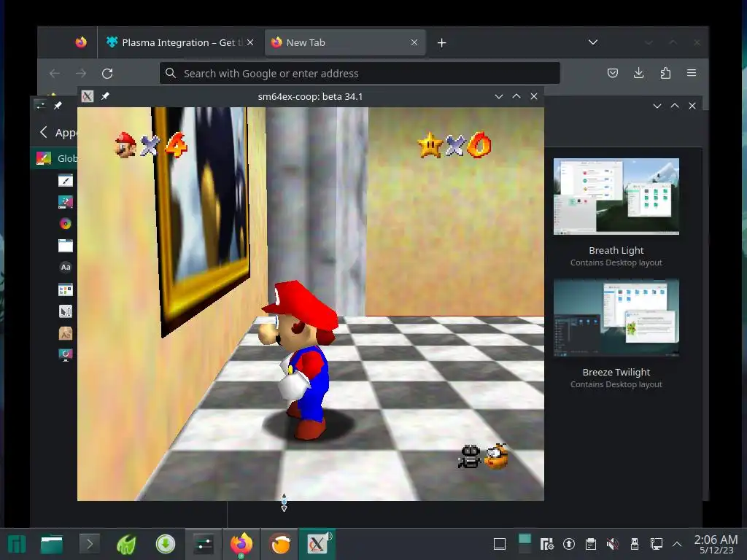Open sm64ex-coop window menu icon
This screenshot has width=747, height=560.
(88, 96)
